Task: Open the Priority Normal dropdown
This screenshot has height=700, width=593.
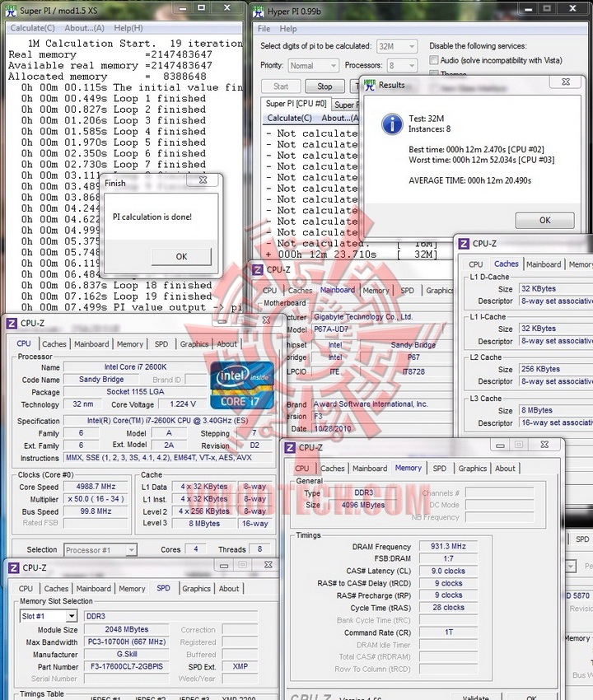Action: (314, 66)
